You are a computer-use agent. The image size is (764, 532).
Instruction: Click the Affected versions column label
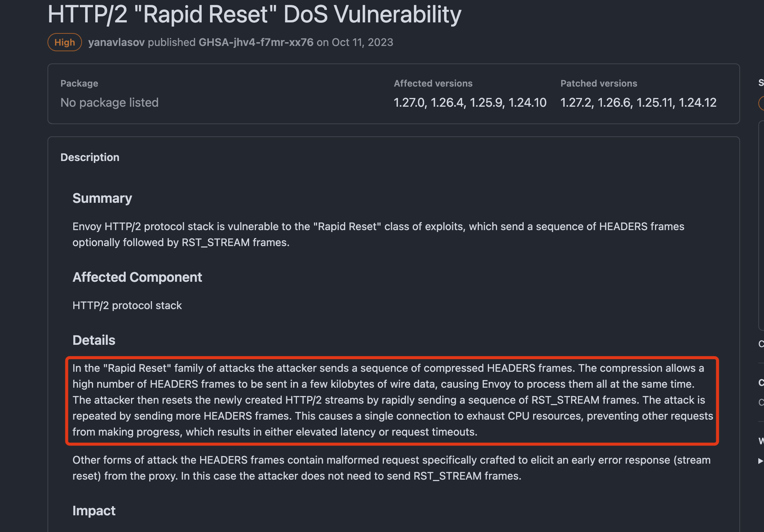click(433, 84)
